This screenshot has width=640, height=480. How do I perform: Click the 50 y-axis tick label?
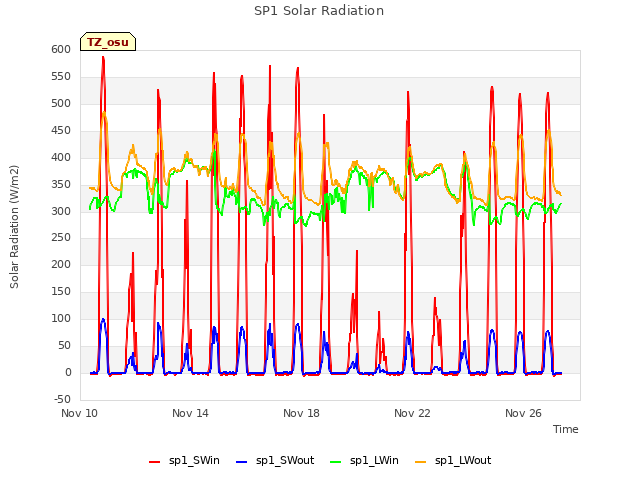(64, 345)
